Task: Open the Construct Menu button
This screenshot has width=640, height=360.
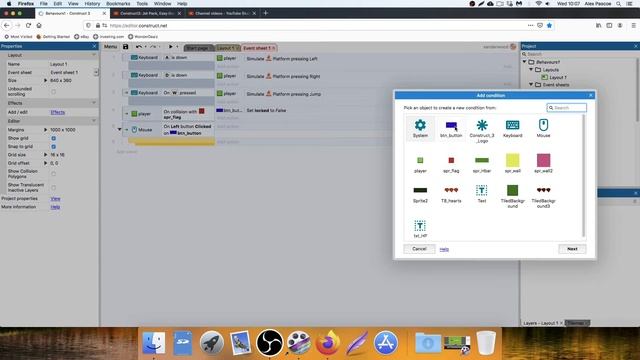Action: (x=110, y=47)
